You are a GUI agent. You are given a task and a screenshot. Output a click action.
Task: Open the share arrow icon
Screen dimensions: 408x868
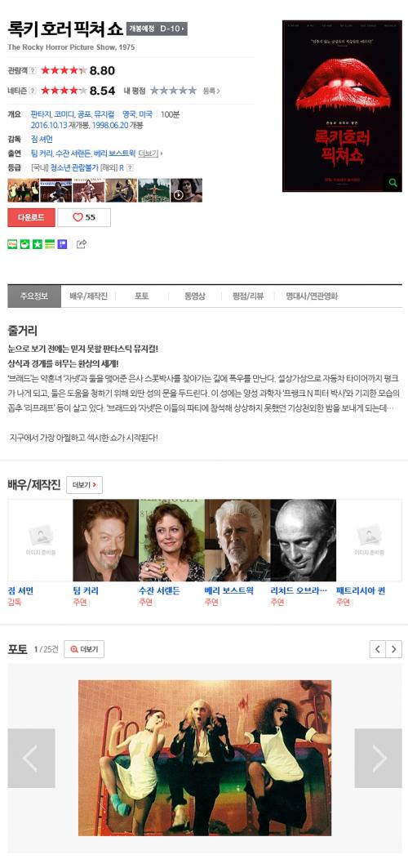tap(82, 244)
